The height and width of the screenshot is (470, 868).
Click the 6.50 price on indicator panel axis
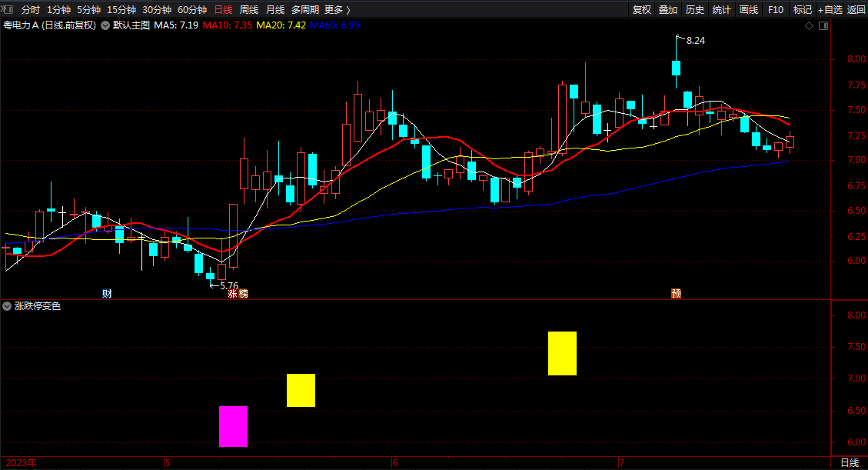click(x=856, y=410)
